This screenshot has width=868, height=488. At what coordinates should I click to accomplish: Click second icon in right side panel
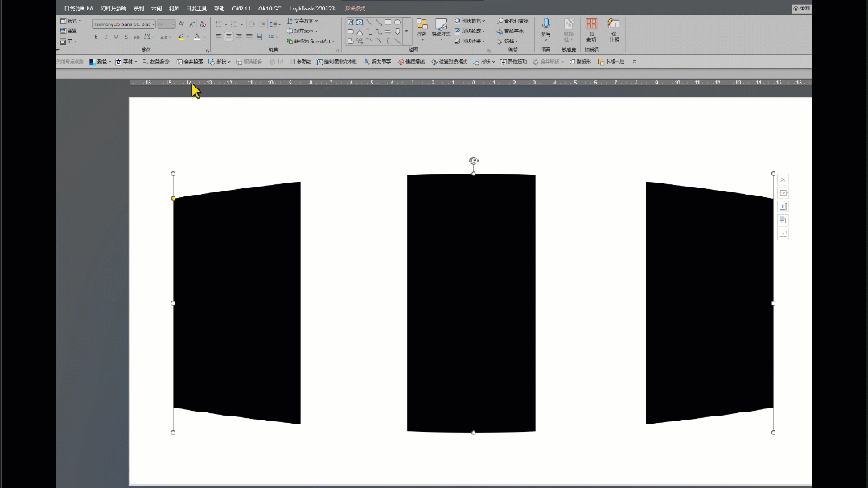(783, 193)
